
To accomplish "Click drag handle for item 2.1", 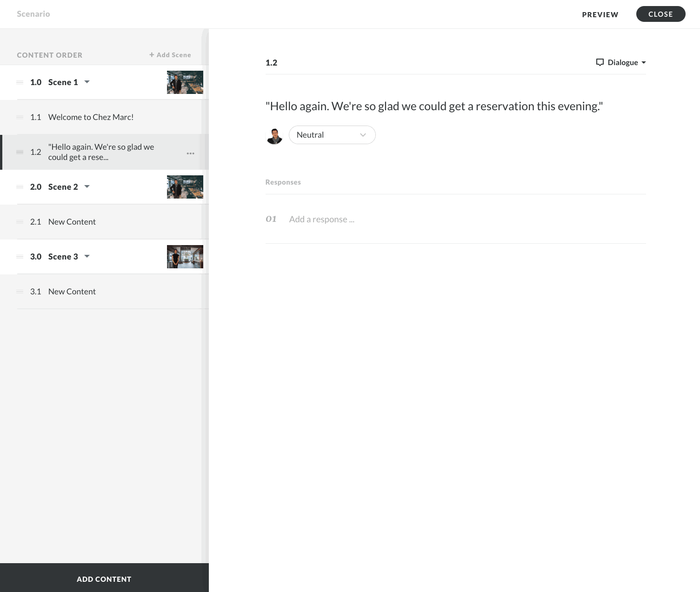I will [20, 222].
